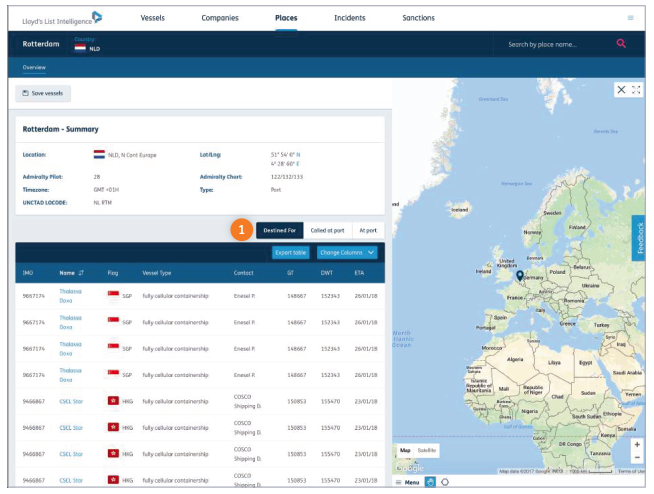Viewport: 654px width, 494px height.
Task: Zoom out on the map
Action: 637,457
